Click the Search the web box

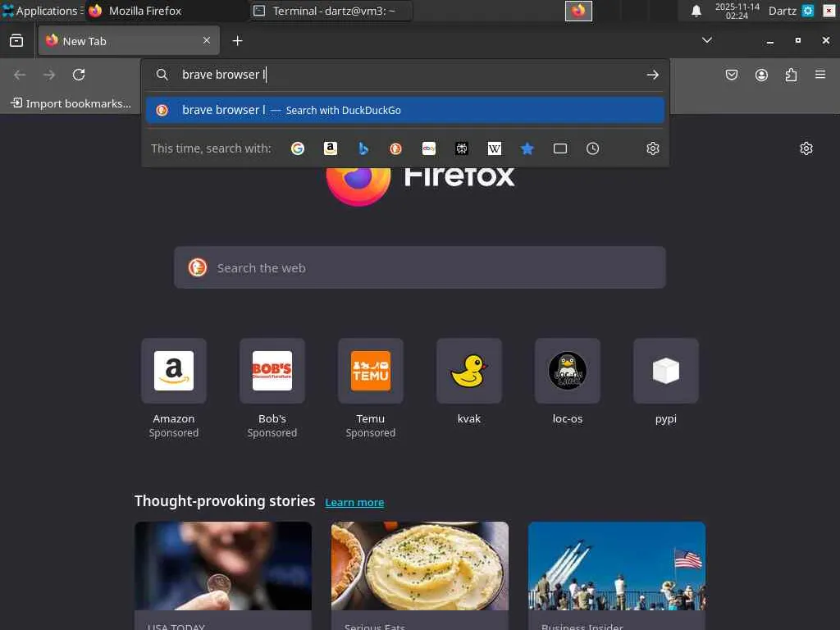pyautogui.click(x=420, y=267)
